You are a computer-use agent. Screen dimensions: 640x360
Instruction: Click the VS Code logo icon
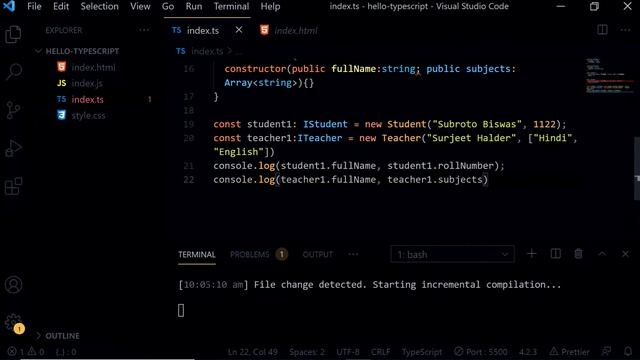pos(9,6)
